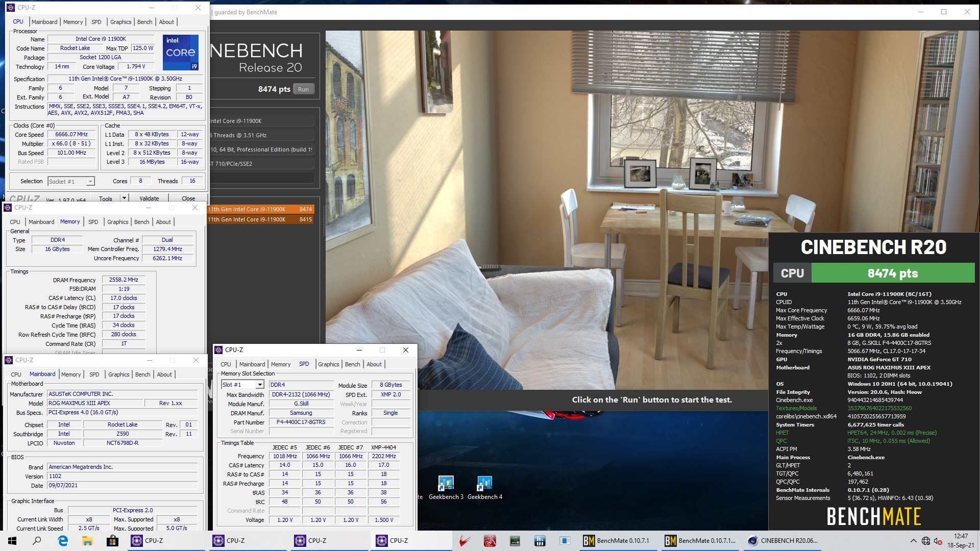Viewport: 980px width, 551px height.
Task: Open the About tab in the CPU window
Action: pos(166,22)
